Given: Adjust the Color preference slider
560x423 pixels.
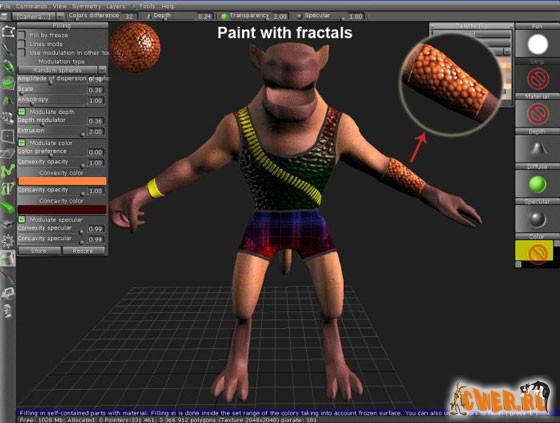Looking at the screenshot, I should [x=52, y=155].
